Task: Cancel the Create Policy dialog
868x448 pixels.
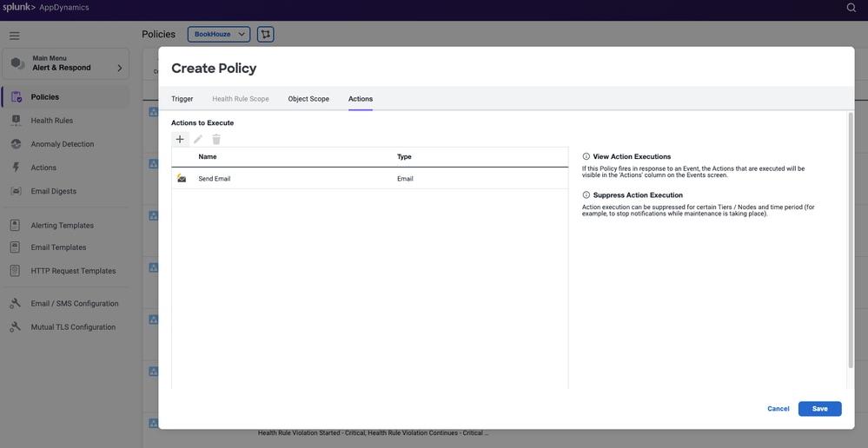Action: [778, 409]
